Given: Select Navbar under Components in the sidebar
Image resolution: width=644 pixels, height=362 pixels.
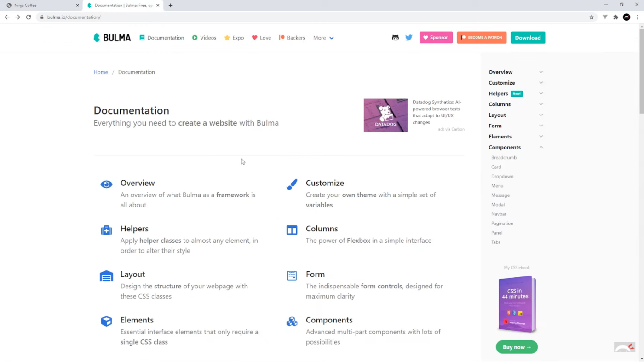Looking at the screenshot, I should [x=498, y=213].
